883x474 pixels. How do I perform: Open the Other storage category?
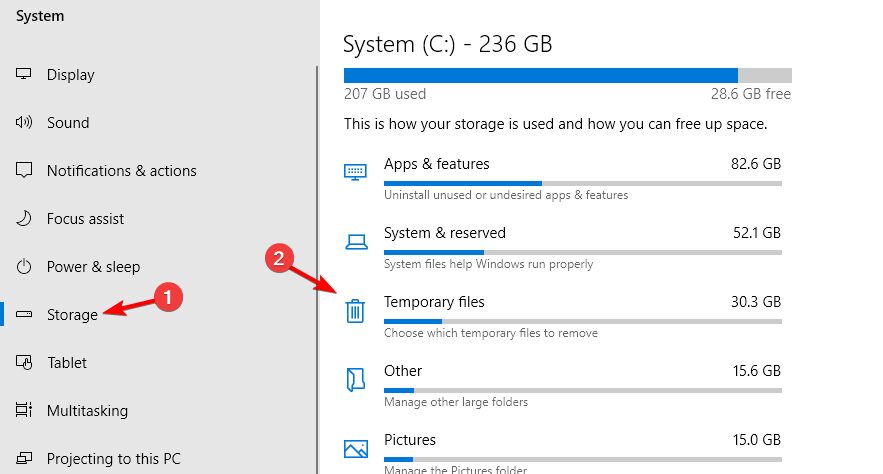pos(403,371)
